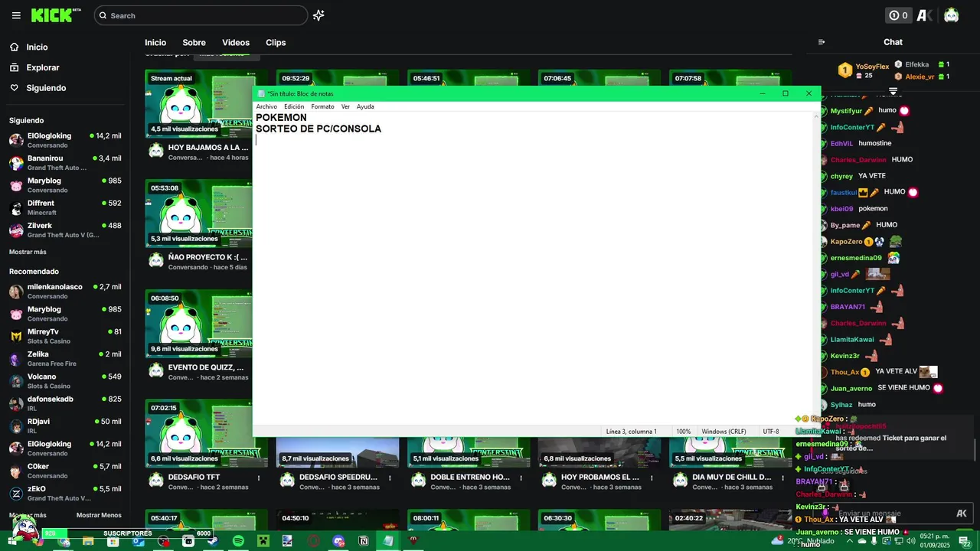The height and width of the screenshot is (551, 980).
Task: Open the 05:53:08 ÑAO PROYECTO K thumbnail
Action: pyautogui.click(x=199, y=214)
